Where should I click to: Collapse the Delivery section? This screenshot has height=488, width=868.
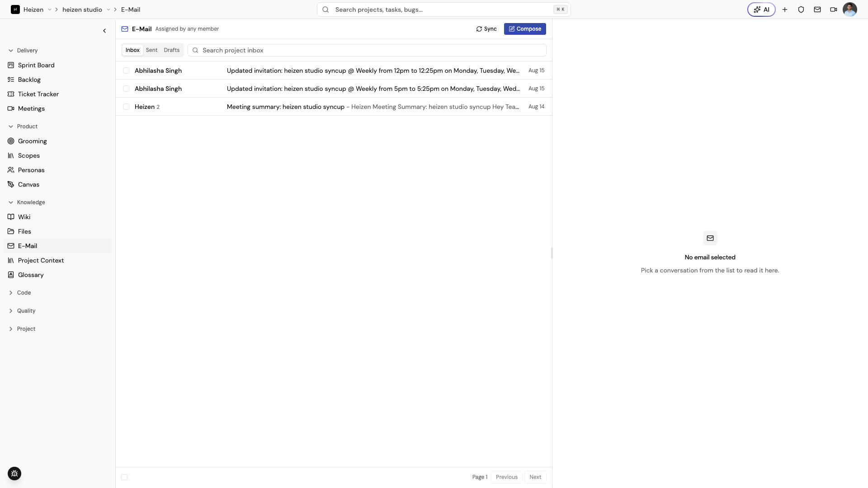[23, 51]
